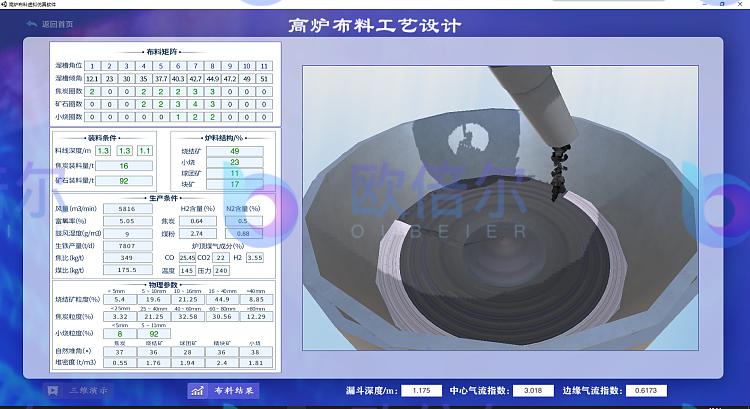Image resolution: width=750 pixels, height=409 pixels.
Task: Edit 自然堆角 field showing 28
Action: (188, 352)
